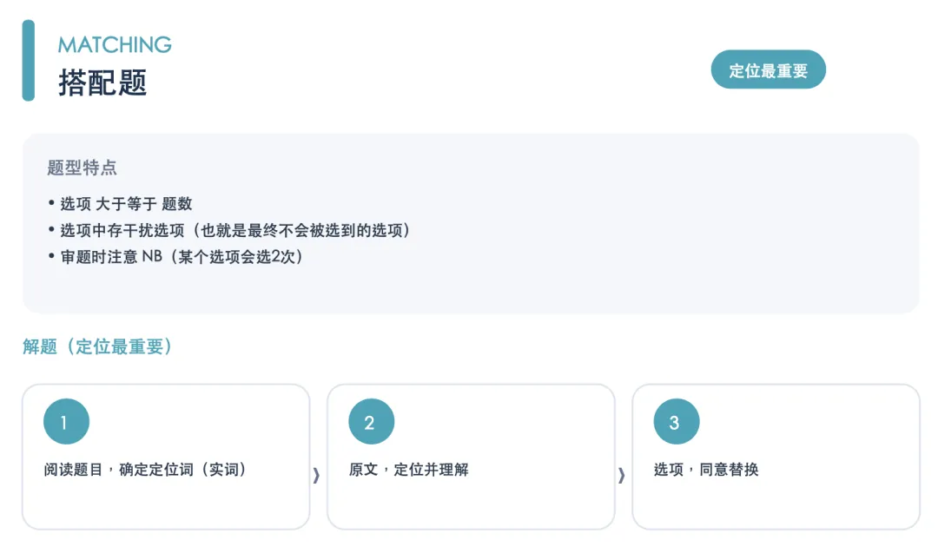Click the 搭配题 title
This screenshot has height=560, width=938.
click(102, 82)
